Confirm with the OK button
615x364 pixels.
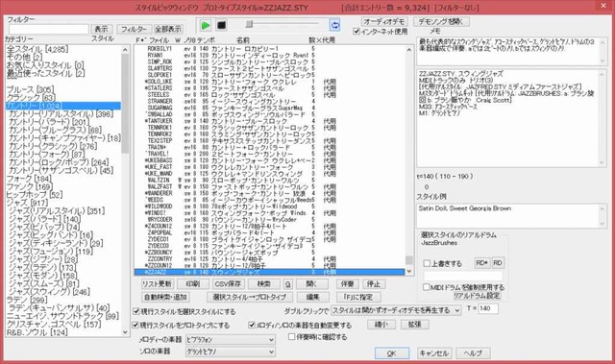tap(392, 353)
